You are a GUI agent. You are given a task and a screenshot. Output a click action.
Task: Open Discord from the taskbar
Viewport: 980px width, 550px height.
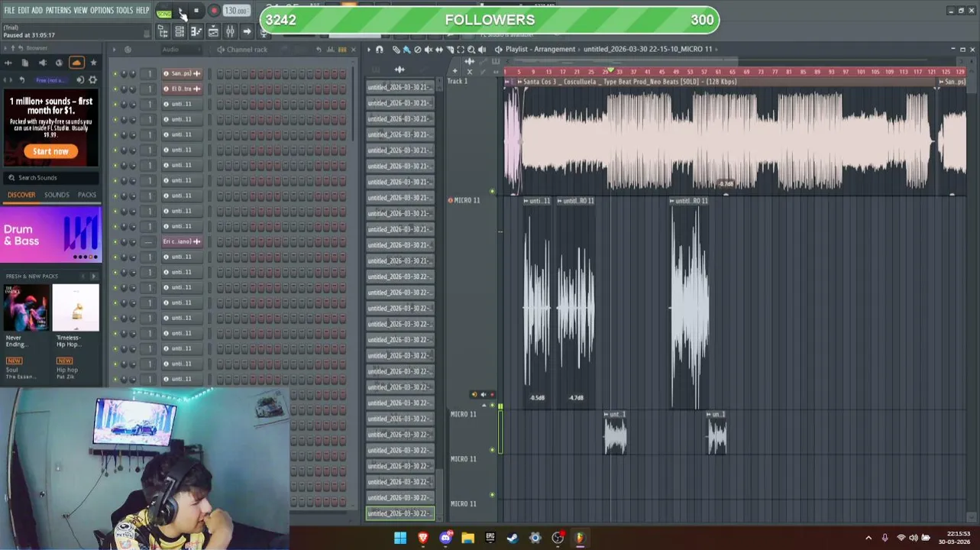[445, 538]
